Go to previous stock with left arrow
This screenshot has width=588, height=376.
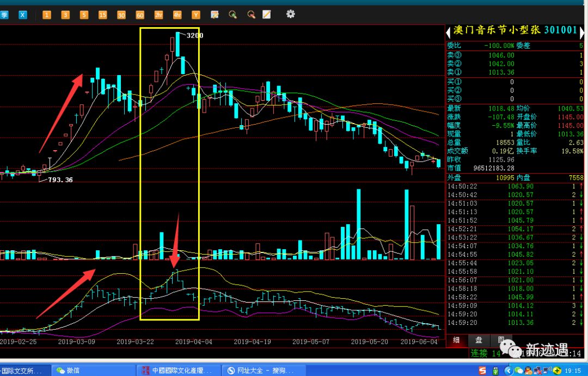pos(448,32)
